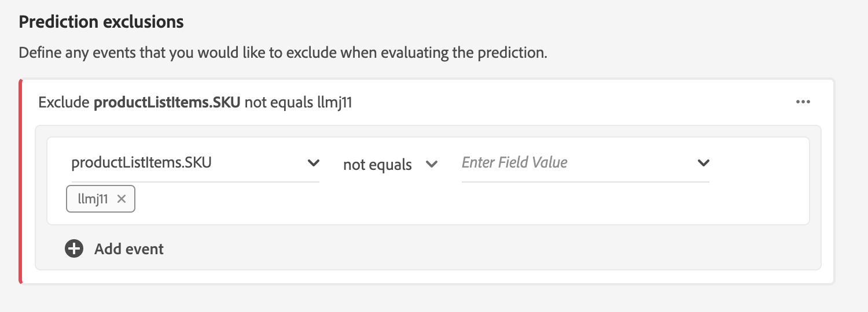868x312 pixels.
Task: Open the "not equals" operator dropdown
Action: tap(377, 165)
